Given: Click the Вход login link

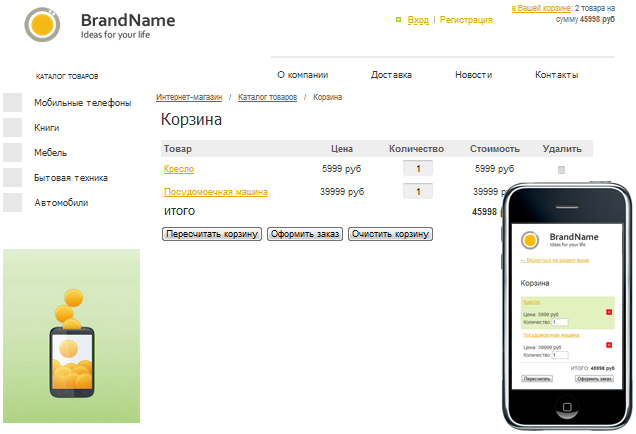Looking at the screenshot, I should coord(418,20).
